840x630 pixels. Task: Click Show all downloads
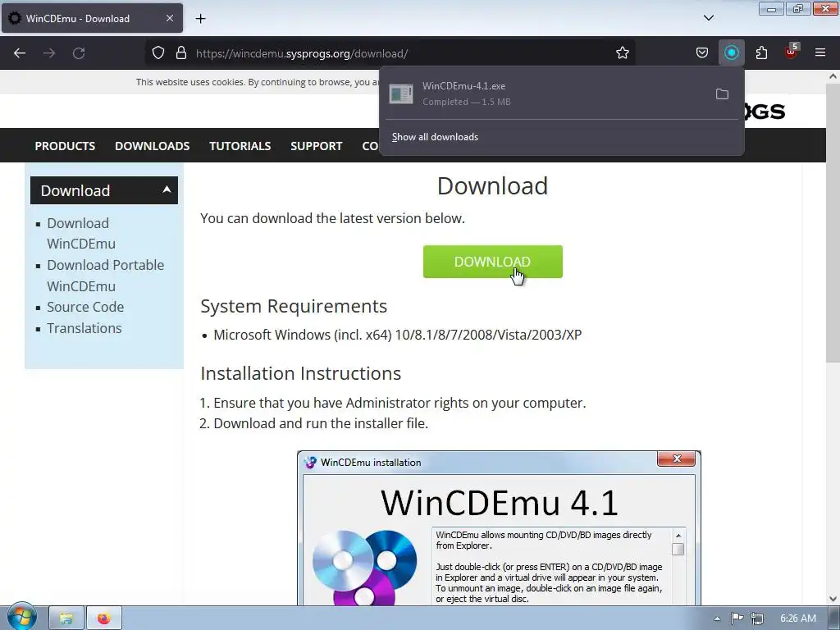[x=435, y=137]
